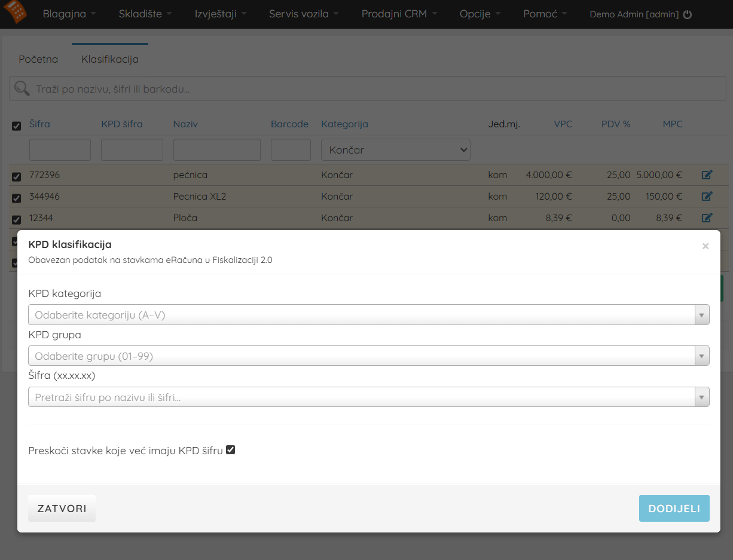Viewport: 733px width, 560px height.
Task: Uncheck the checkbox for item 344946
Action: (17, 198)
